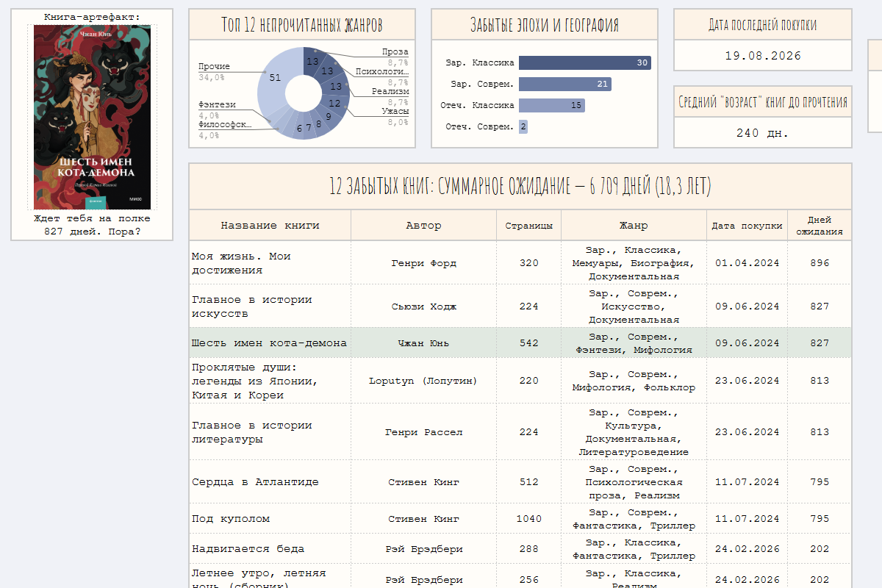882x588 pixels.
Task: Select the title Надвигается беда
Action: tap(248, 549)
